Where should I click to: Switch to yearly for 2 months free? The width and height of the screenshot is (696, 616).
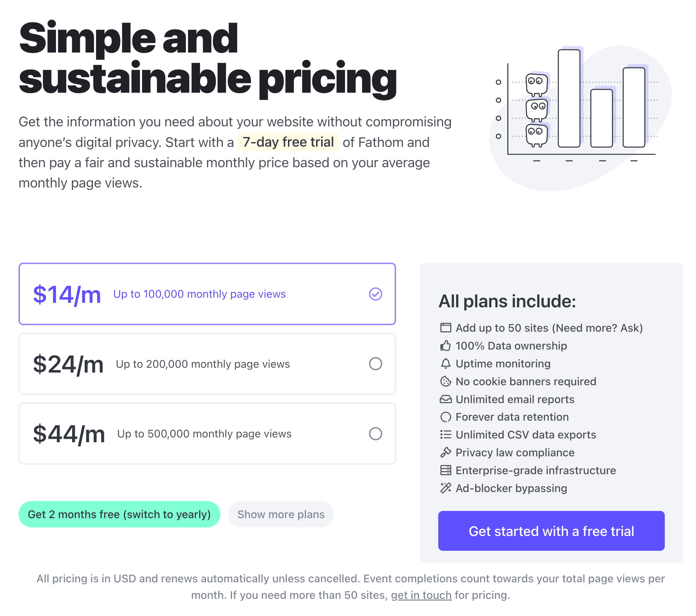(x=119, y=514)
